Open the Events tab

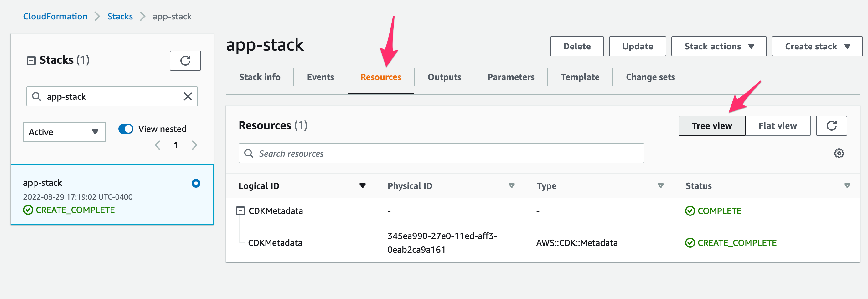click(x=320, y=77)
